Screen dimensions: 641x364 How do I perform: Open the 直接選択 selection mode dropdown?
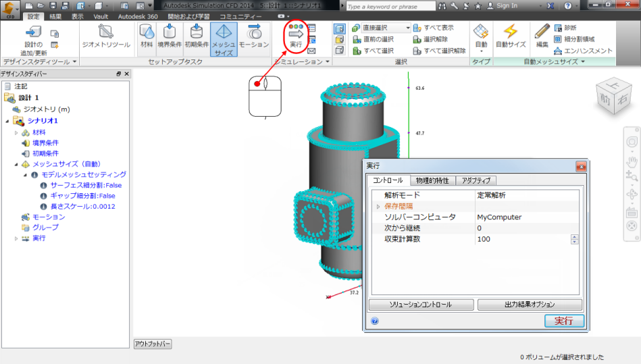407,28
